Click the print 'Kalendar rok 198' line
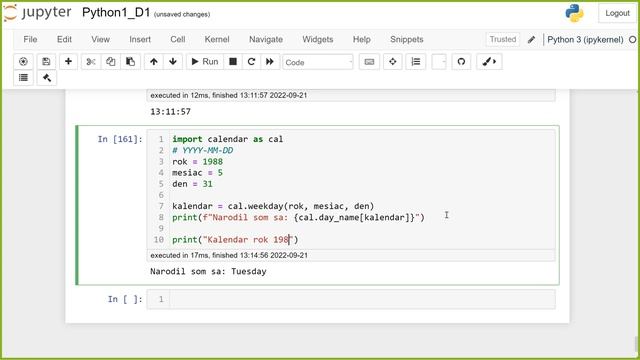 click(x=235, y=240)
